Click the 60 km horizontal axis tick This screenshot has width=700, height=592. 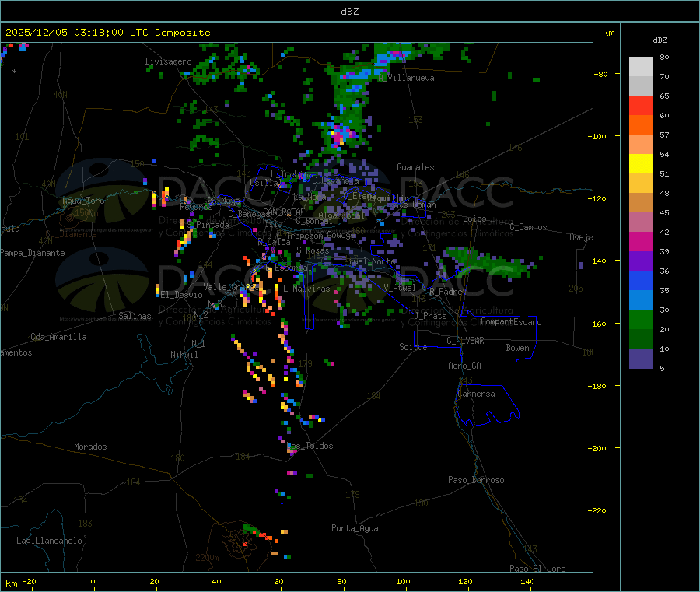click(278, 582)
